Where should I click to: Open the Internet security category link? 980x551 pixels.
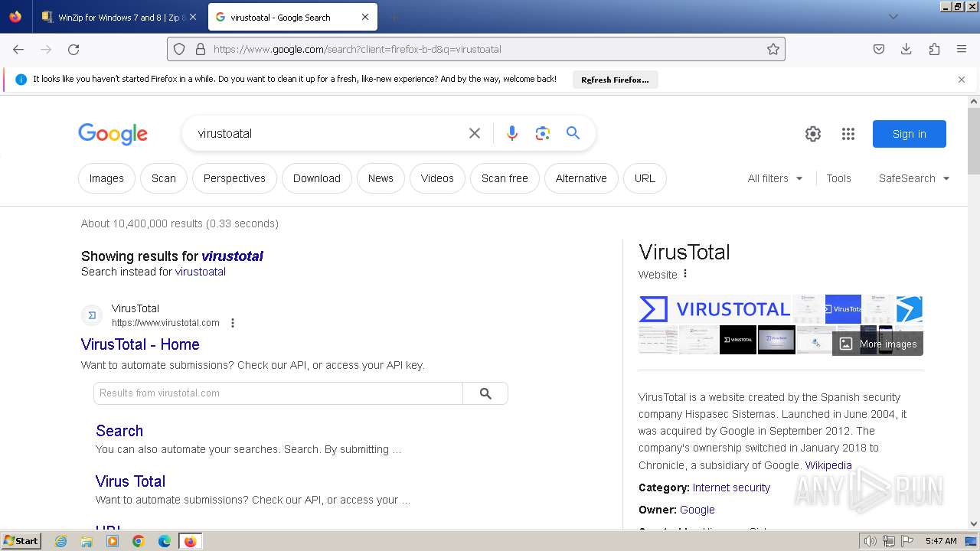pyautogui.click(x=731, y=487)
